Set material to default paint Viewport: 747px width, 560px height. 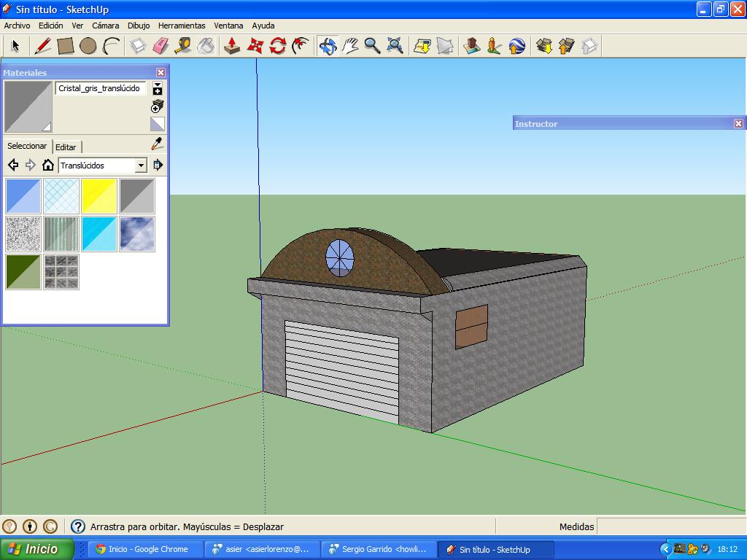pos(158,124)
